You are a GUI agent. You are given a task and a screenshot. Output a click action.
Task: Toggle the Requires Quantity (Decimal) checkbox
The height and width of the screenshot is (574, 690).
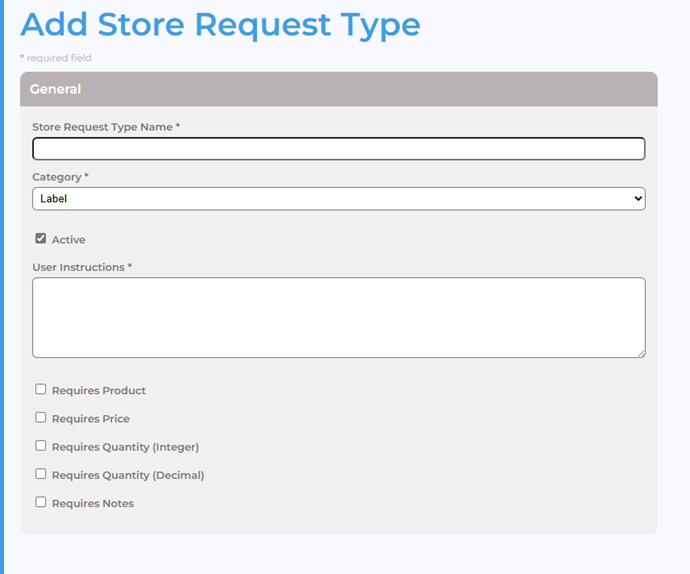coord(41,474)
